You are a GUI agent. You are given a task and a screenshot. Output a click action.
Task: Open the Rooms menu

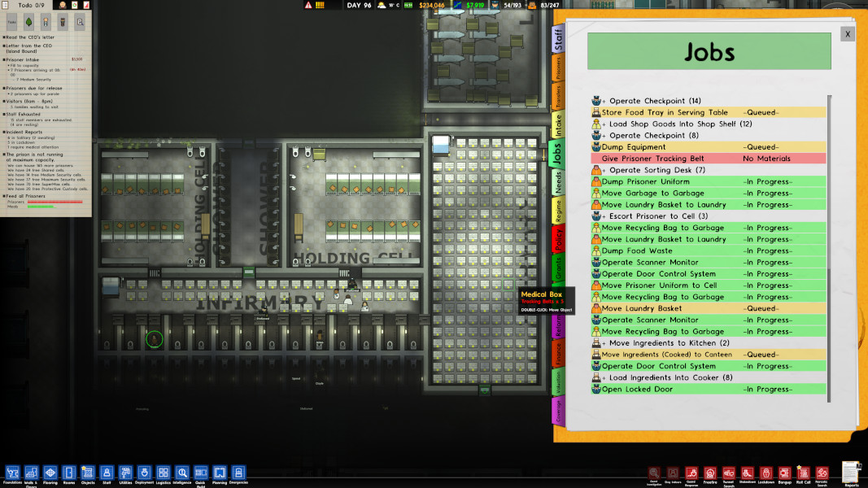tap(68, 473)
